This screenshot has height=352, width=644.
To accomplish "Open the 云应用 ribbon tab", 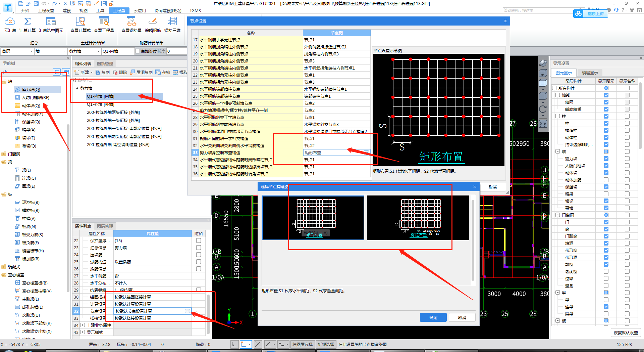I will (140, 10).
